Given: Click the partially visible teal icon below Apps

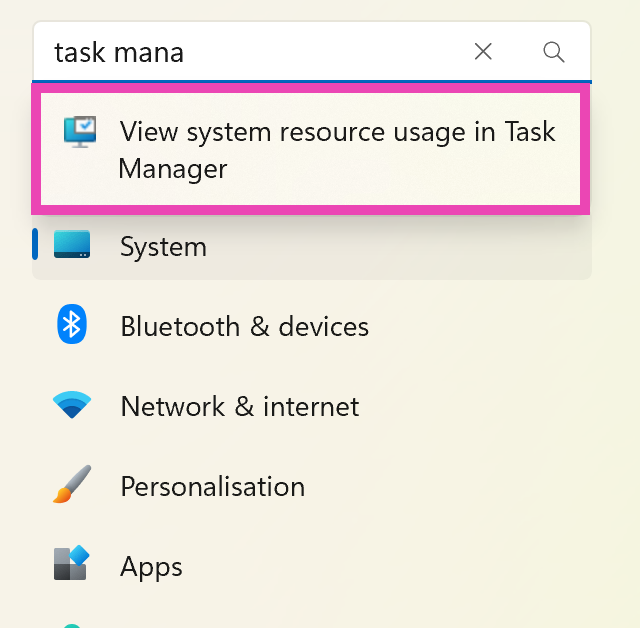Looking at the screenshot, I should [x=70, y=625].
